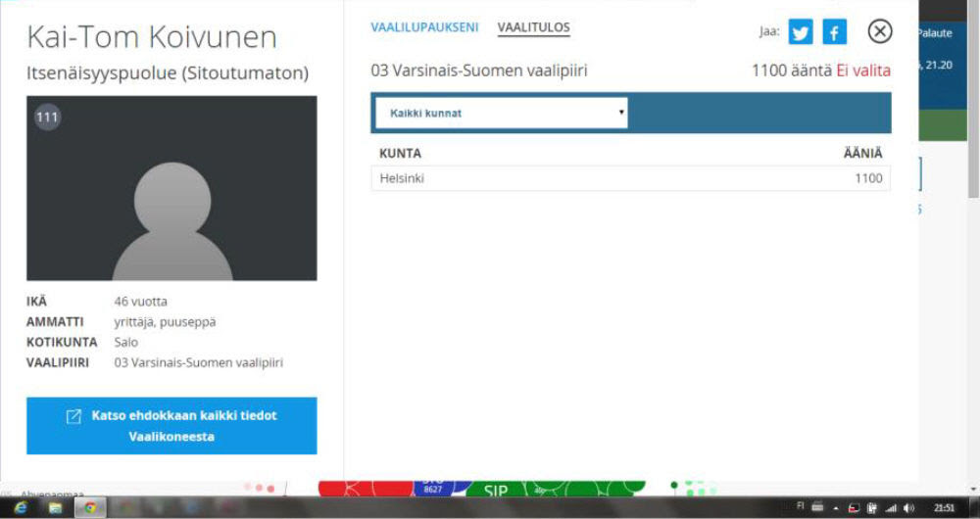Show hidden tray icons arrow

pyautogui.click(x=836, y=508)
